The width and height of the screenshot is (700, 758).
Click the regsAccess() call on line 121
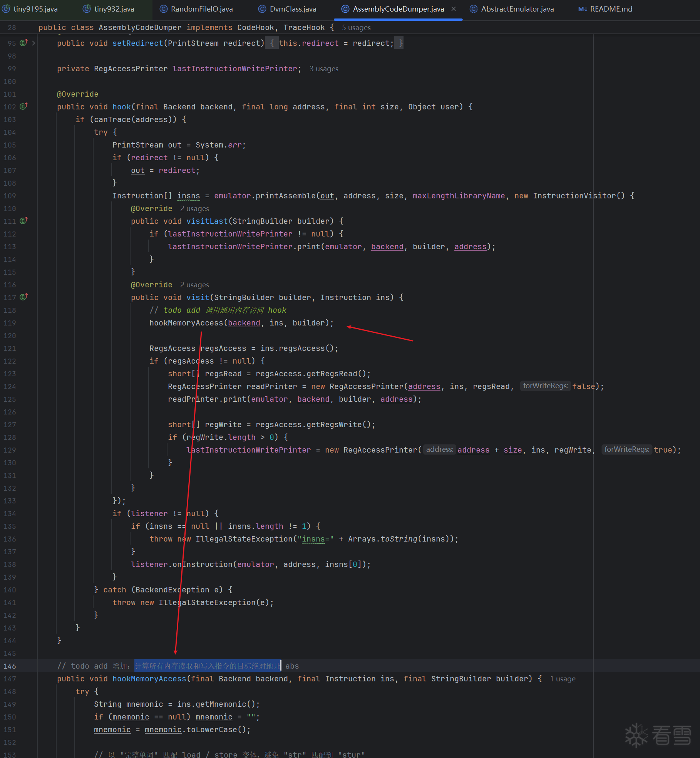(306, 348)
